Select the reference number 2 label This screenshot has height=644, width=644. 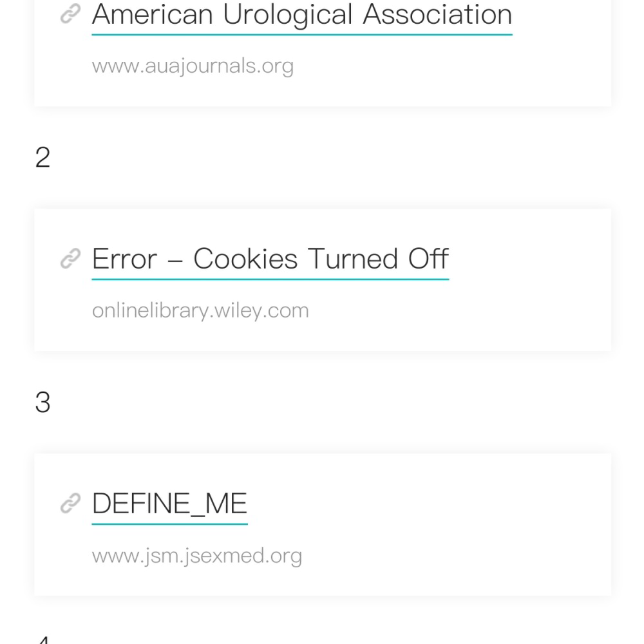(43, 157)
